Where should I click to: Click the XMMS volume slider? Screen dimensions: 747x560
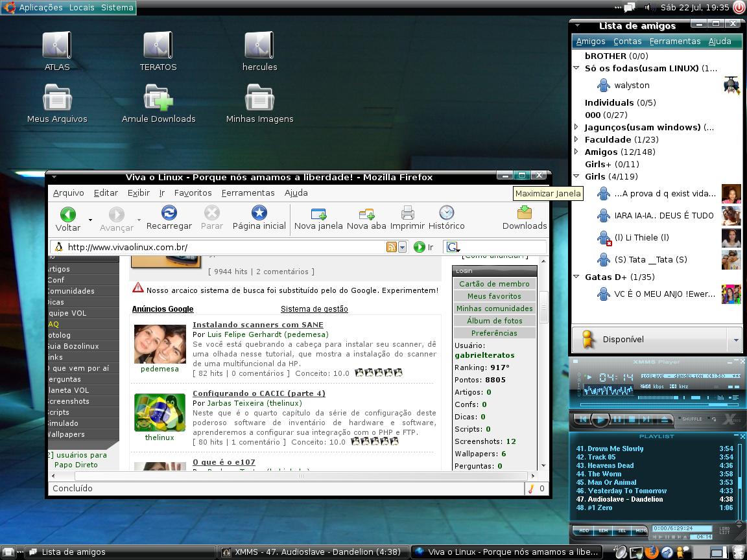pos(658,397)
